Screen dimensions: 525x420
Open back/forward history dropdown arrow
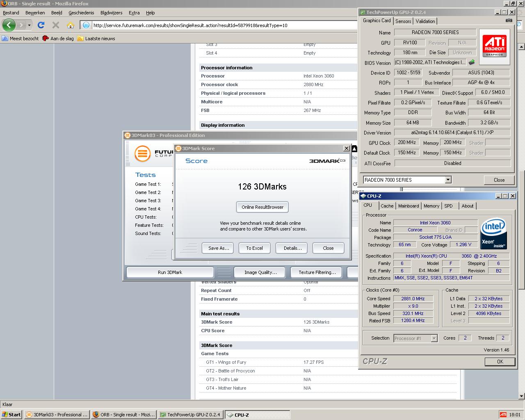(29, 25)
